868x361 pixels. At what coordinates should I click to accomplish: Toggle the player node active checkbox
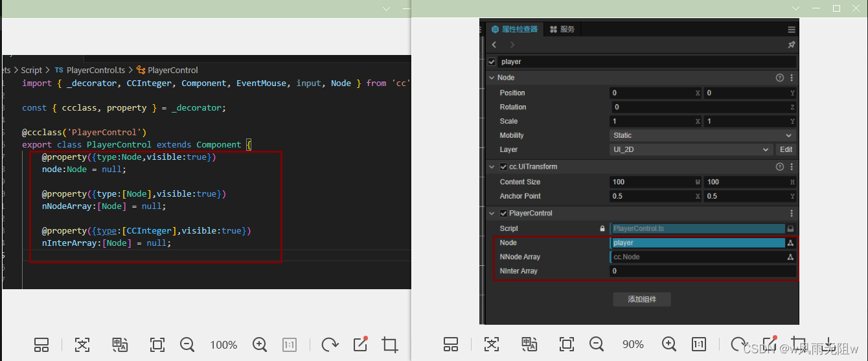(492, 62)
